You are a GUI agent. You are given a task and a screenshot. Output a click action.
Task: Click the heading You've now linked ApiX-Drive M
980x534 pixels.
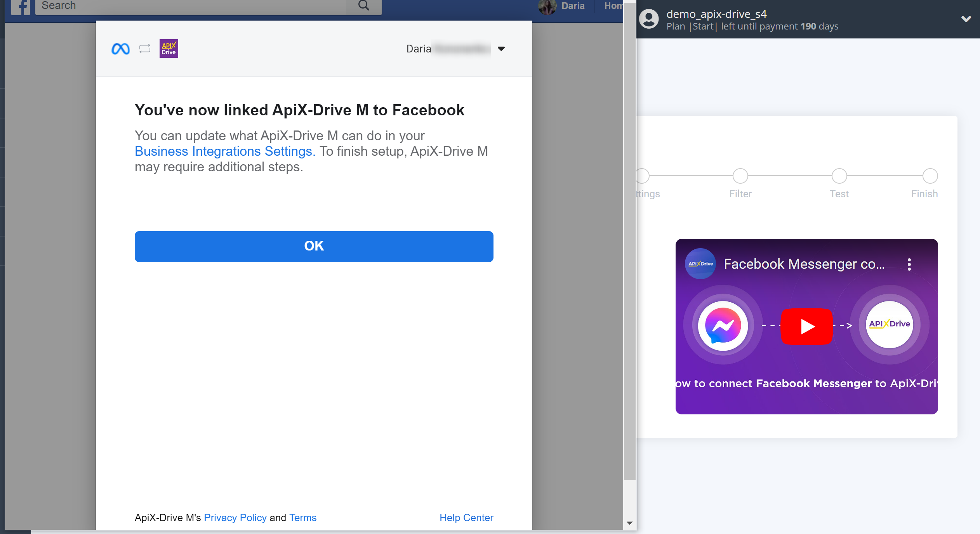[x=299, y=110]
